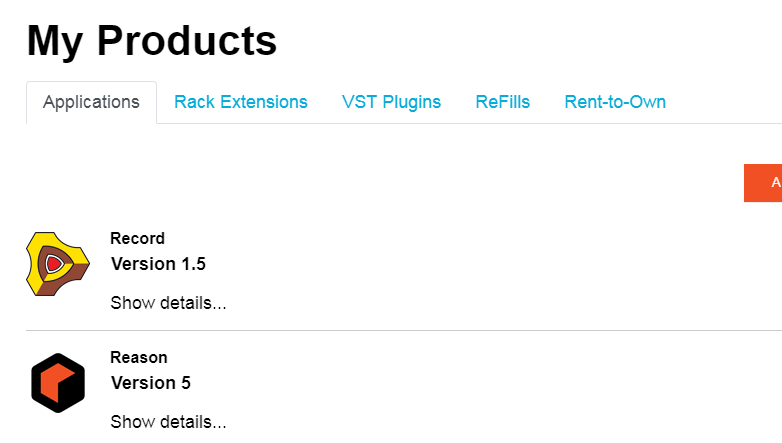View the Rent-to-Own tab

[615, 102]
